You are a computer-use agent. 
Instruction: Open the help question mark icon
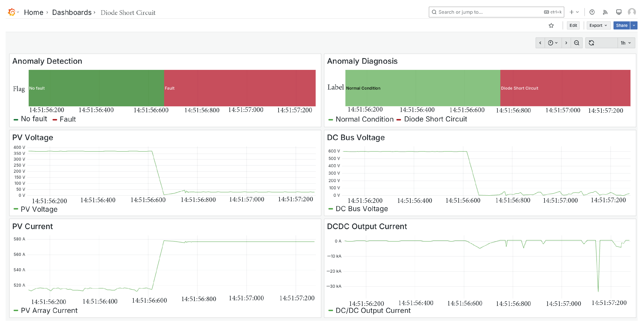tap(592, 12)
